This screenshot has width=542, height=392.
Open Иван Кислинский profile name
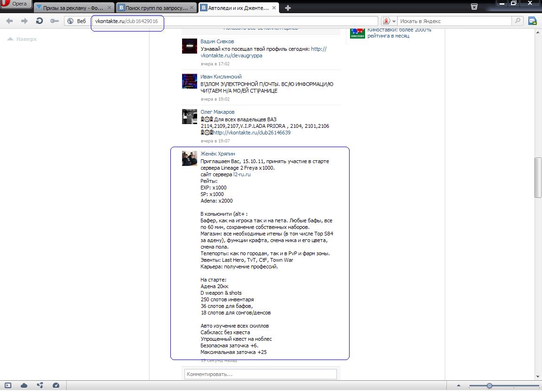point(221,77)
